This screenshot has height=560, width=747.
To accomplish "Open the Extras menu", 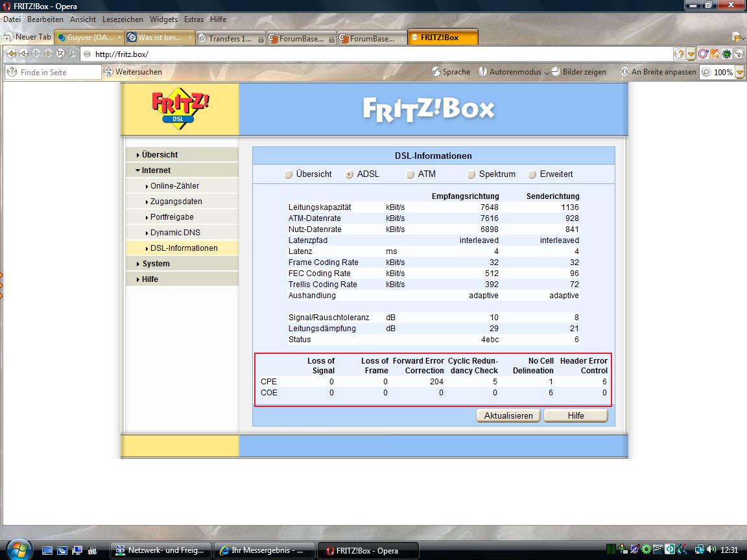I will [x=193, y=19].
